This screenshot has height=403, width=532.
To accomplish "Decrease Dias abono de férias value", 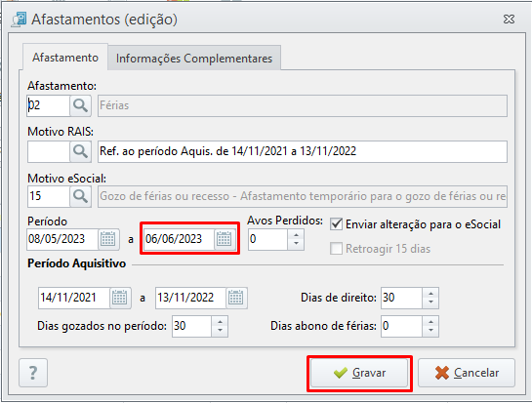I will [x=430, y=331].
